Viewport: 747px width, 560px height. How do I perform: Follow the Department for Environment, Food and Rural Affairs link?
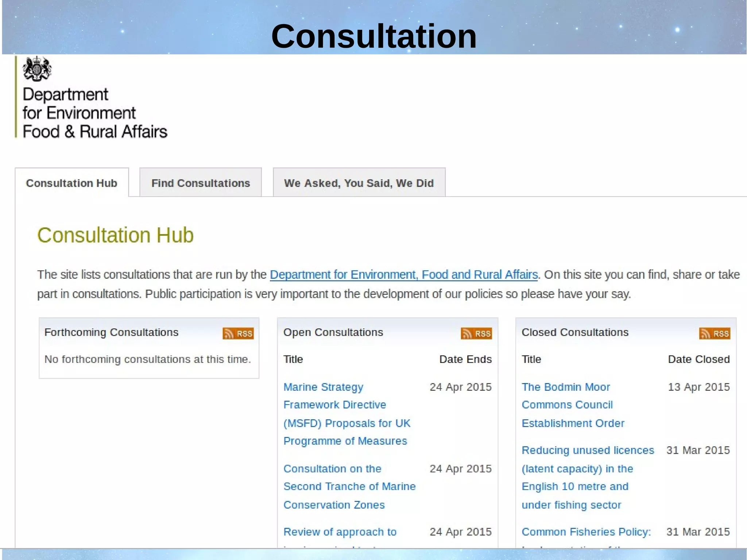click(404, 274)
